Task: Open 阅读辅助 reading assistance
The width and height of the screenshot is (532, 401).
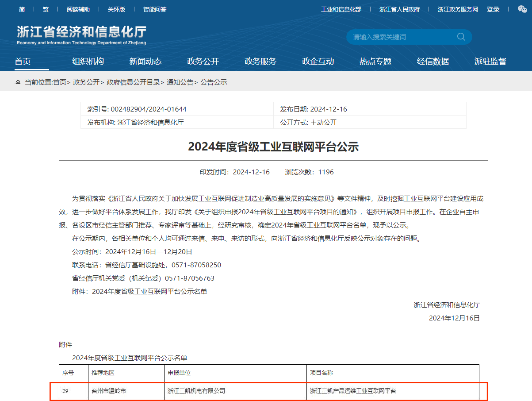Action: pos(78,9)
